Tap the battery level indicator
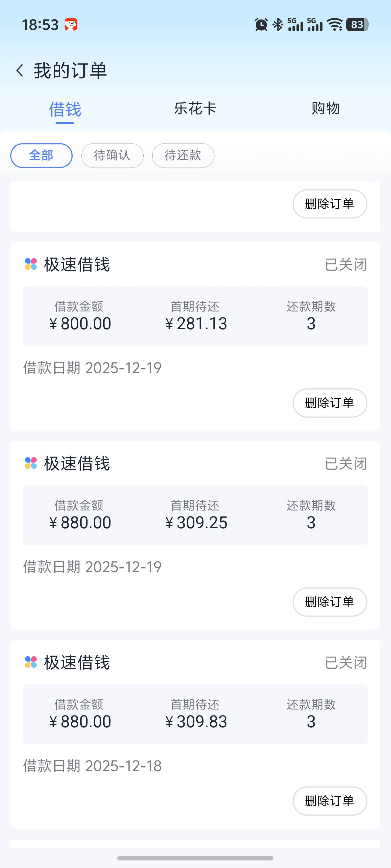This screenshot has width=391, height=868. 357,24
